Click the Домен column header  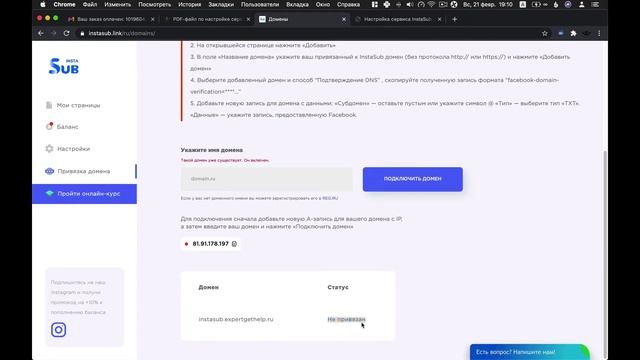point(209,287)
